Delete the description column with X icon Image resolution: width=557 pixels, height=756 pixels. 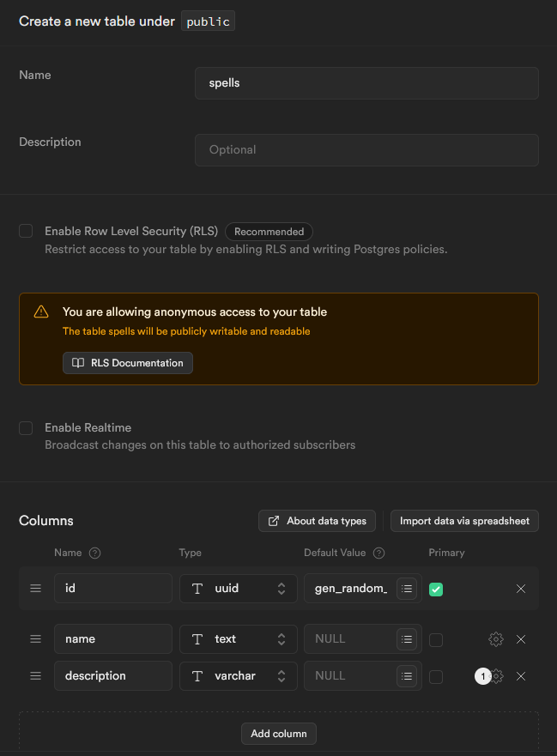[x=521, y=676]
